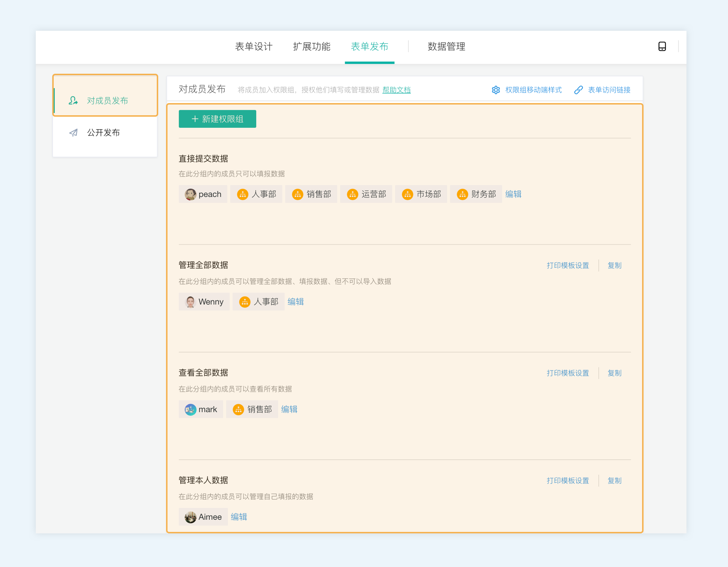The image size is (728, 567).
Task: Click the 新建权限组 button
Action: click(x=217, y=119)
